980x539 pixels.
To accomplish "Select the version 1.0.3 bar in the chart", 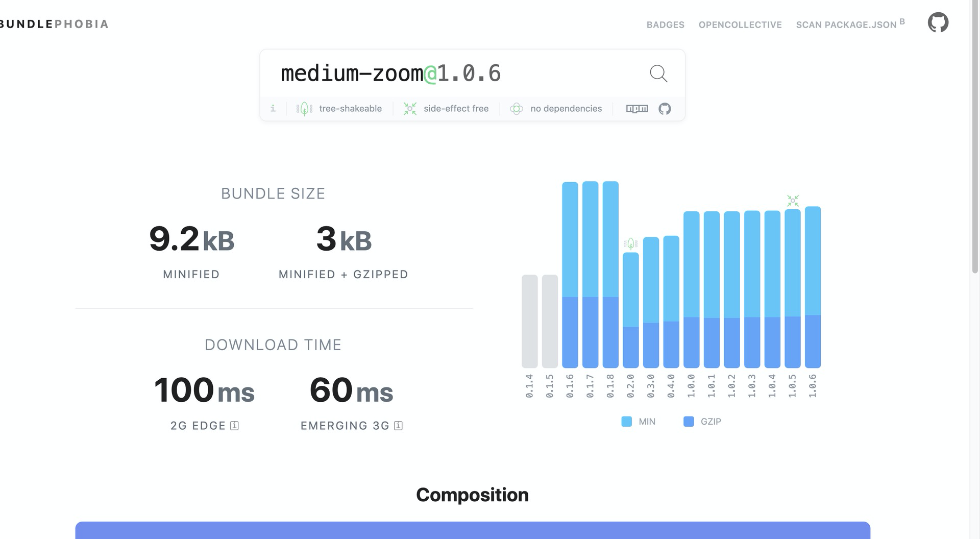I will (752, 289).
